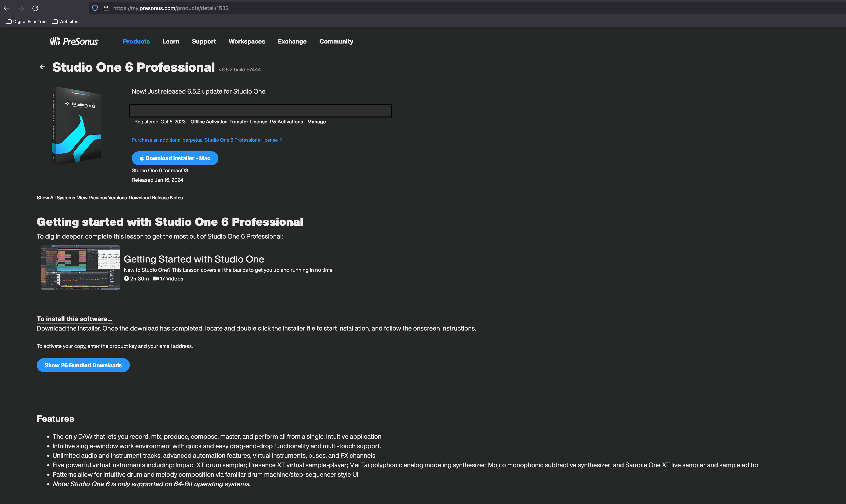Screen dimensions: 846x504
Task: Click the browser back arrow
Action: tap(7, 8)
